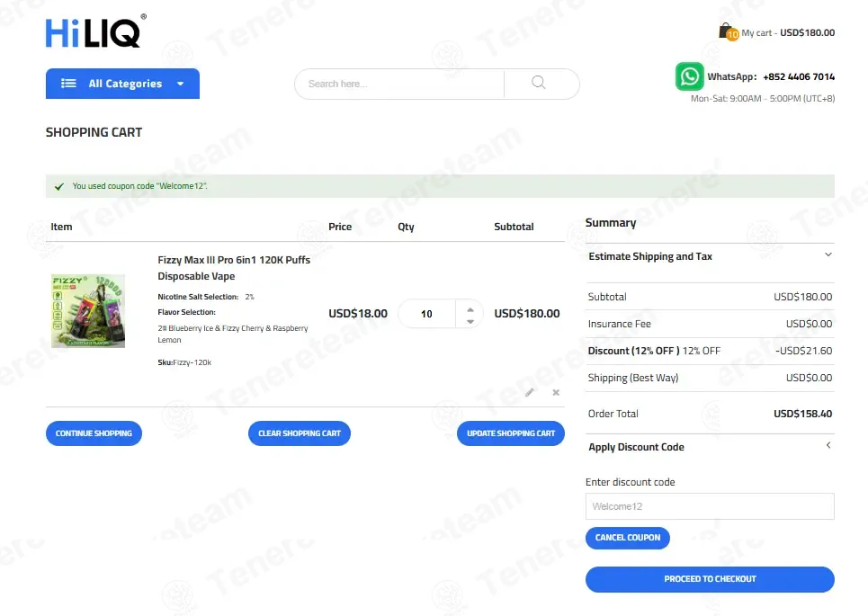Click the SHOPPING CART heading
868x616 pixels.
click(94, 132)
